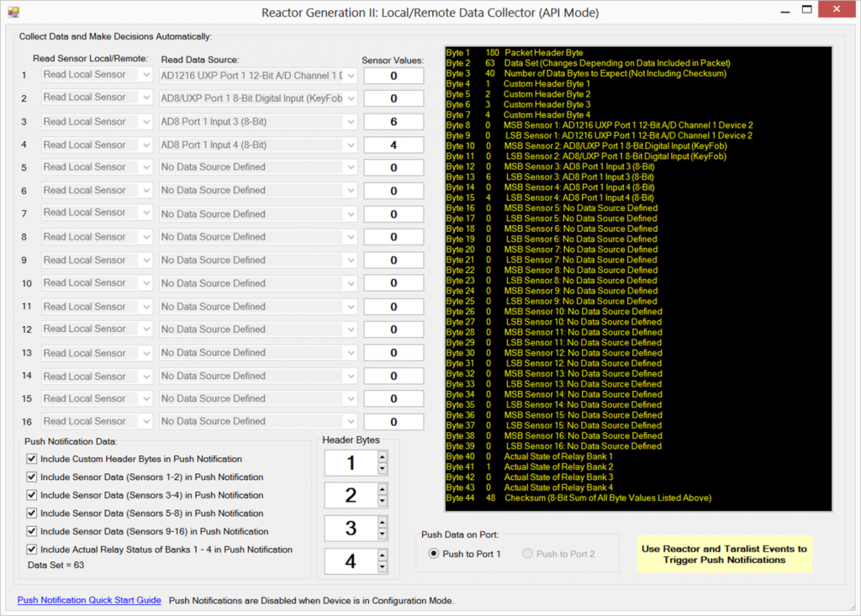Viewport: 861px width, 616px height.
Task: Click the Header Byte field showing 4
Action: click(x=351, y=561)
